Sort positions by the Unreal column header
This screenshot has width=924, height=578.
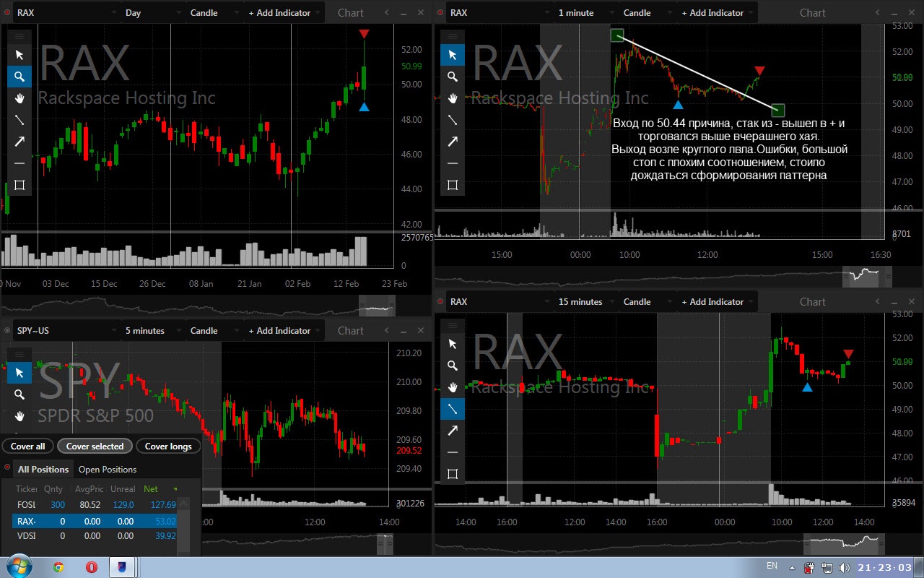coord(123,489)
